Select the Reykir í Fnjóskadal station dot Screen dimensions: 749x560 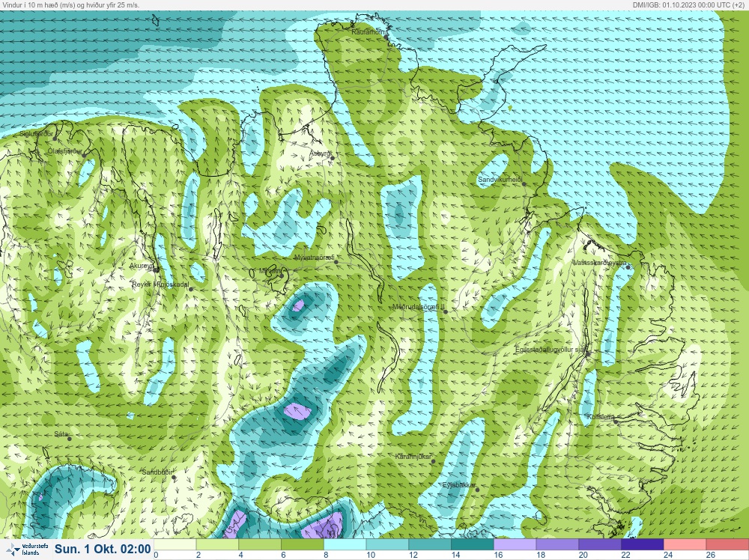(x=190, y=289)
